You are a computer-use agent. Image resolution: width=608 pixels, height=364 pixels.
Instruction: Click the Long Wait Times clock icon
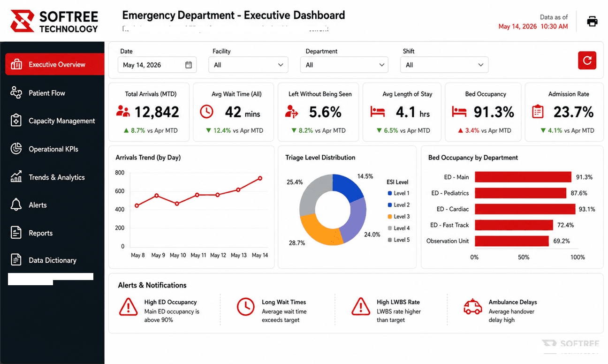pyautogui.click(x=245, y=306)
